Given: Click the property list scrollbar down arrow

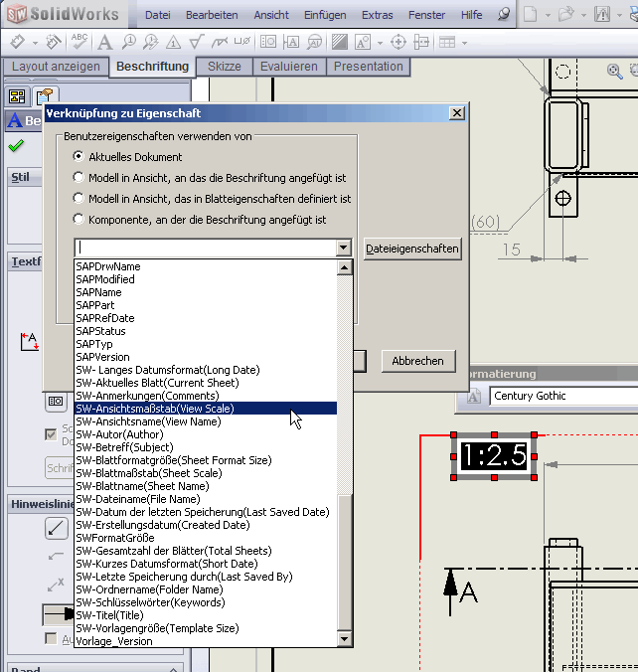Looking at the screenshot, I should coord(345,636).
